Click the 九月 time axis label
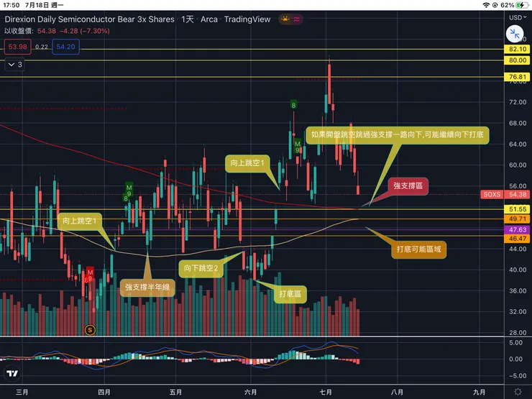This screenshot has width=532, height=399. coord(479,393)
